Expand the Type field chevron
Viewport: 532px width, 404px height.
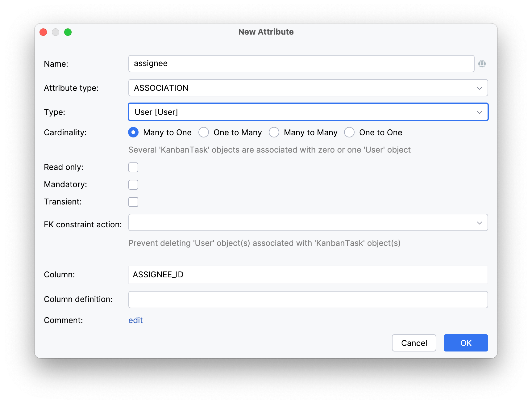(x=479, y=112)
